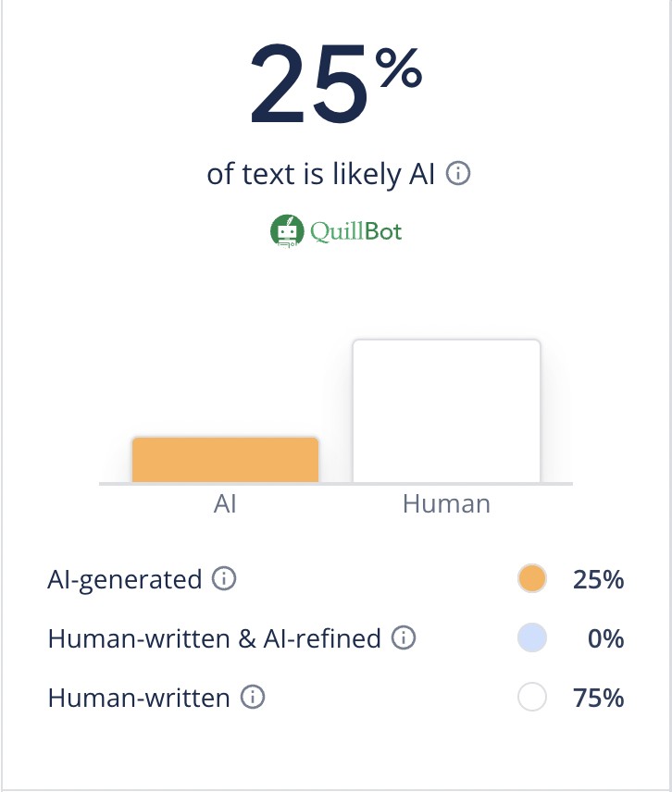672x792 pixels.
Task: Click the white Human-written color dot
Action: coord(532,698)
